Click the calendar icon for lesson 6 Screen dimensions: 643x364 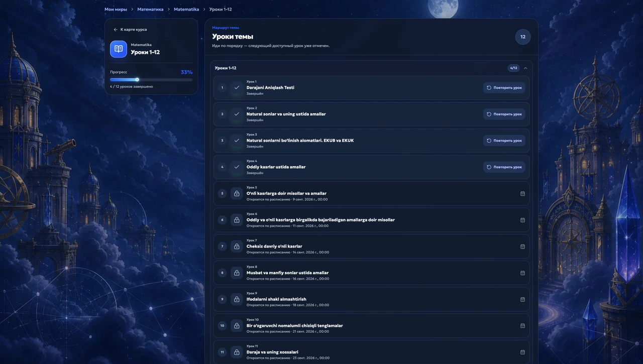click(x=522, y=220)
